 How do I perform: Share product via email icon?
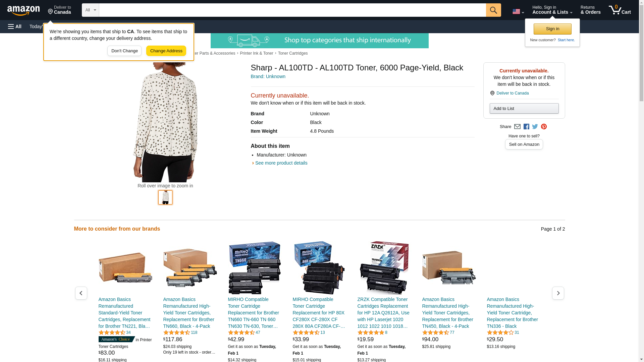click(x=517, y=127)
